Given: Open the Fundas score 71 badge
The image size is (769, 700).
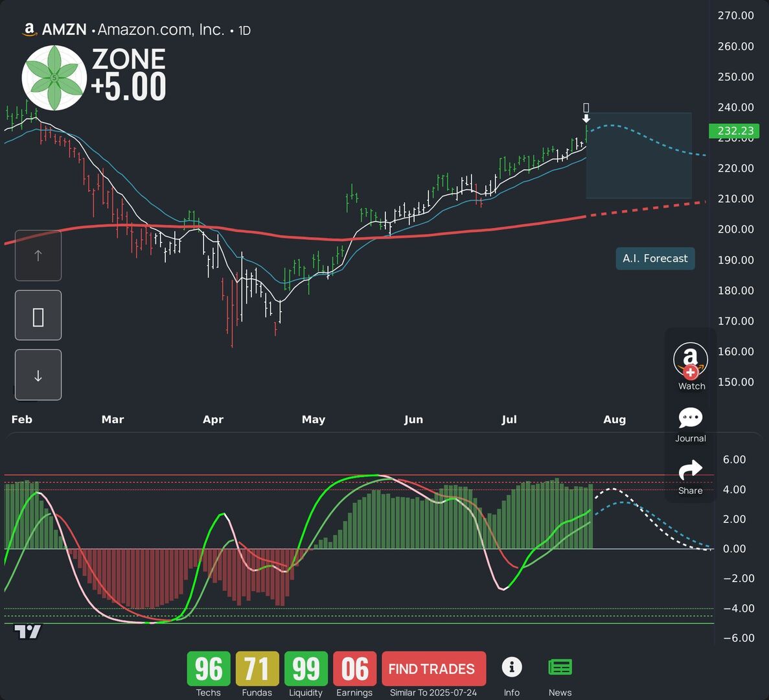Looking at the screenshot, I should [257, 669].
